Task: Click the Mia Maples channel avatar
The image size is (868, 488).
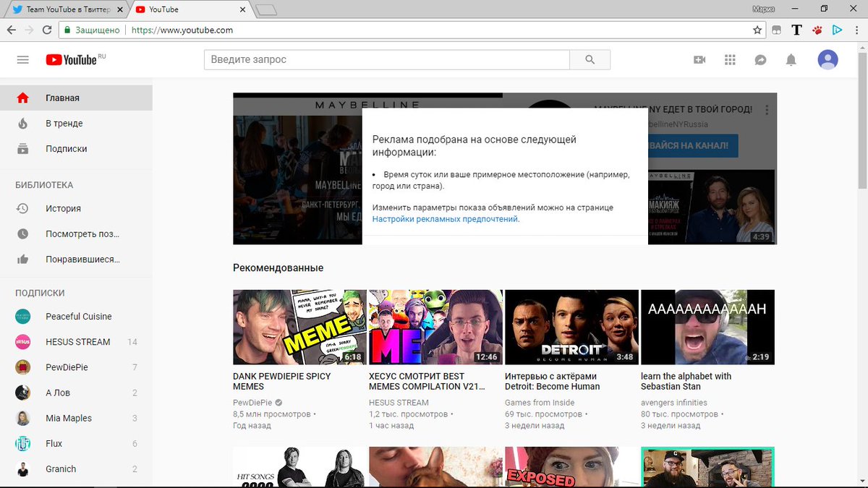Action: (x=22, y=418)
